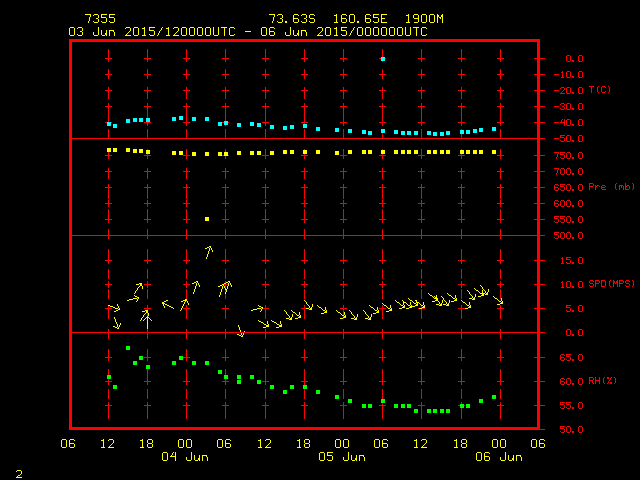Click the highest green RH data point
The width and height of the screenshot is (640, 480).
click(128, 348)
